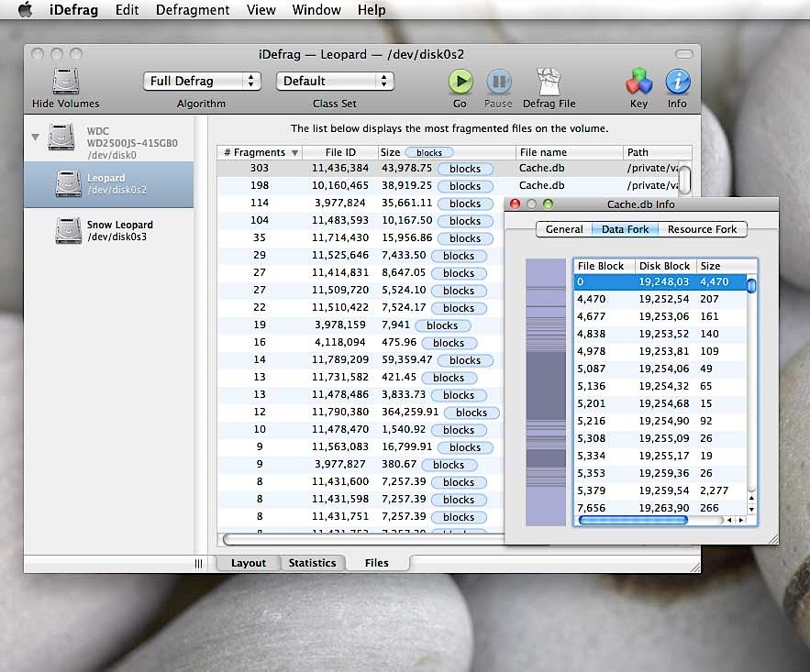
Task: Select the Resource Fork tab
Action: [702, 229]
